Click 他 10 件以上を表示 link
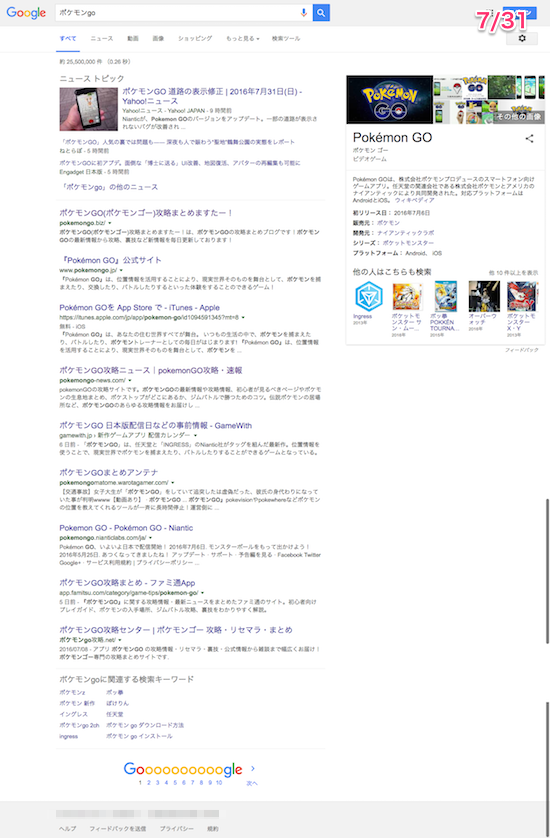This screenshot has width=550, height=838. click(513, 273)
